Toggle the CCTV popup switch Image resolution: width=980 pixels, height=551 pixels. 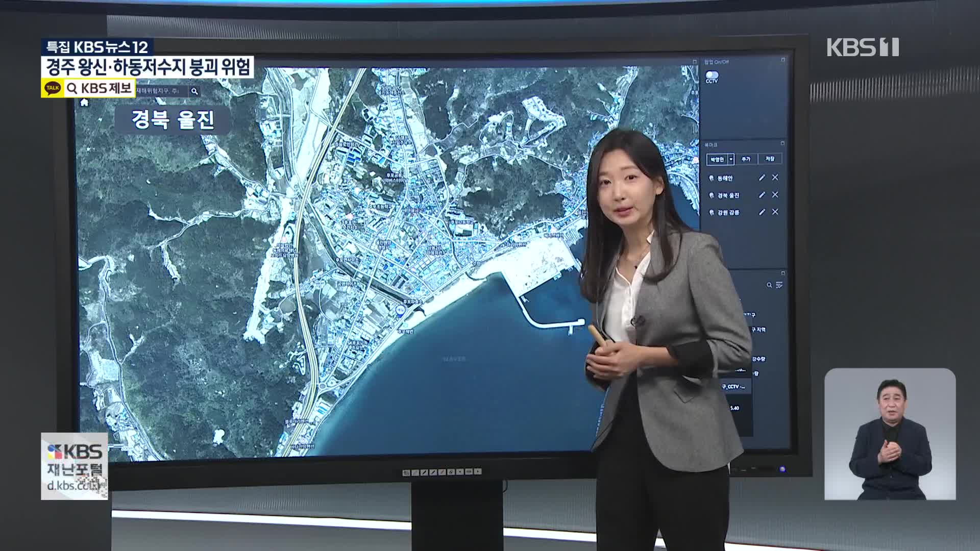pos(712,74)
